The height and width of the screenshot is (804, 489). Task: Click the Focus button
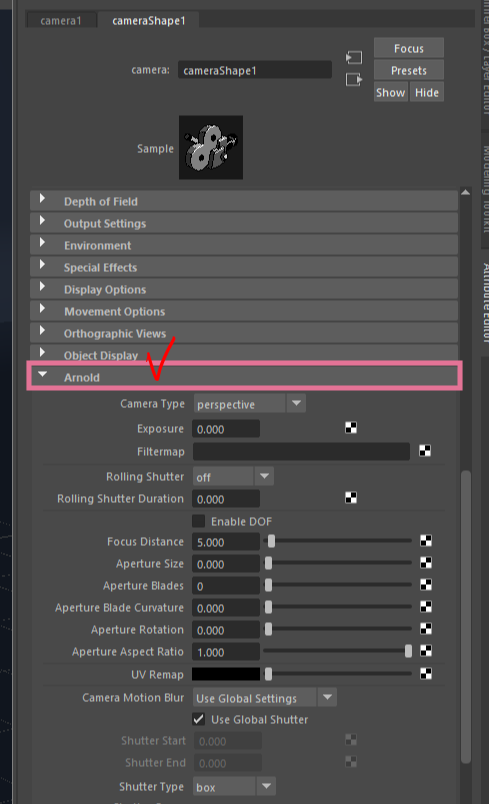tap(409, 48)
